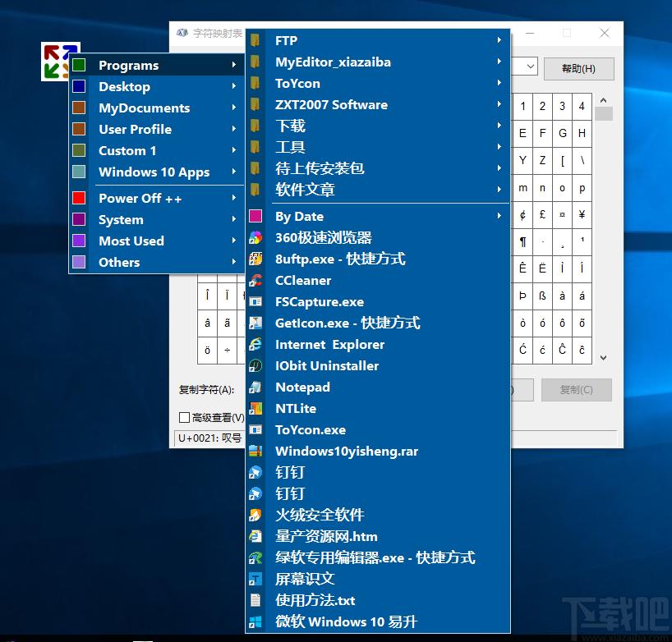
Task: Open the font dropdown in 字符映射表
Action: tap(530, 66)
